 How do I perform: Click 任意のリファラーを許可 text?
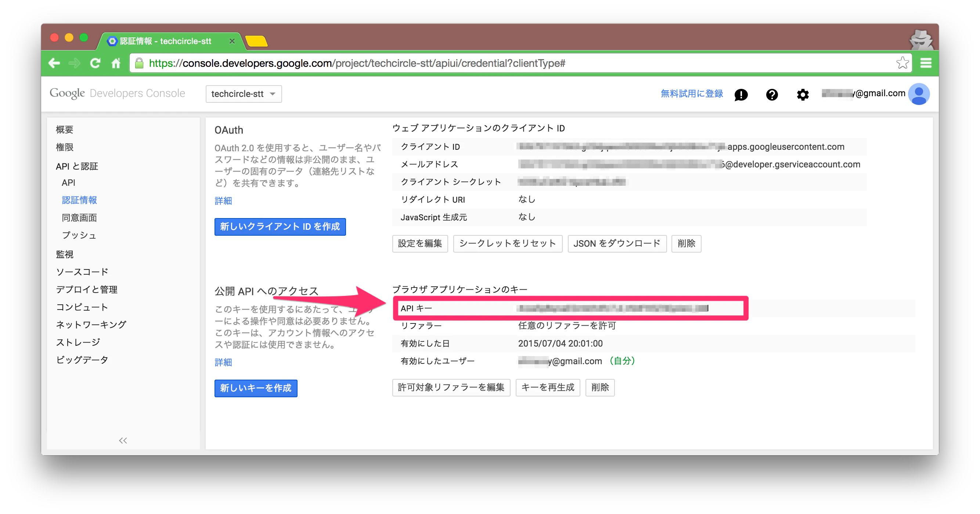pyautogui.click(x=567, y=325)
